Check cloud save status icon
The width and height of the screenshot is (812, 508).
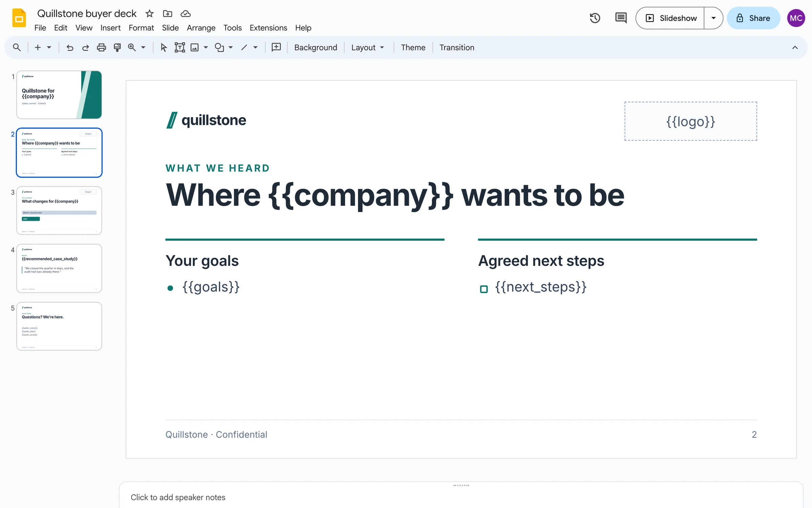[185, 14]
